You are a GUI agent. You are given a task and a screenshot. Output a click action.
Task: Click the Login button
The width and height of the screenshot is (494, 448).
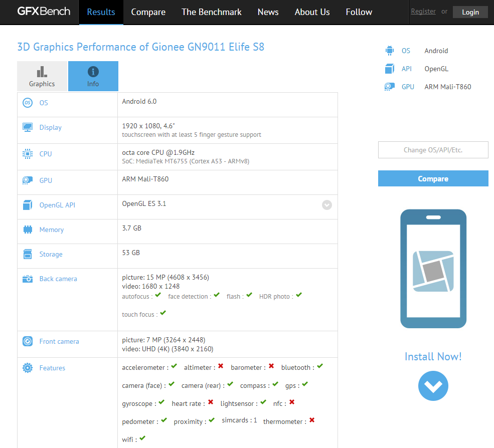click(470, 12)
